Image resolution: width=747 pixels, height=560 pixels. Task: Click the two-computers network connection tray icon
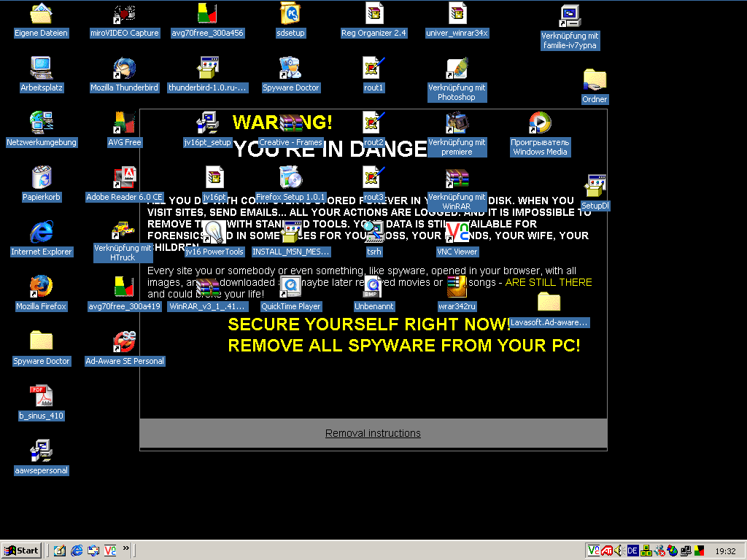tap(686, 551)
